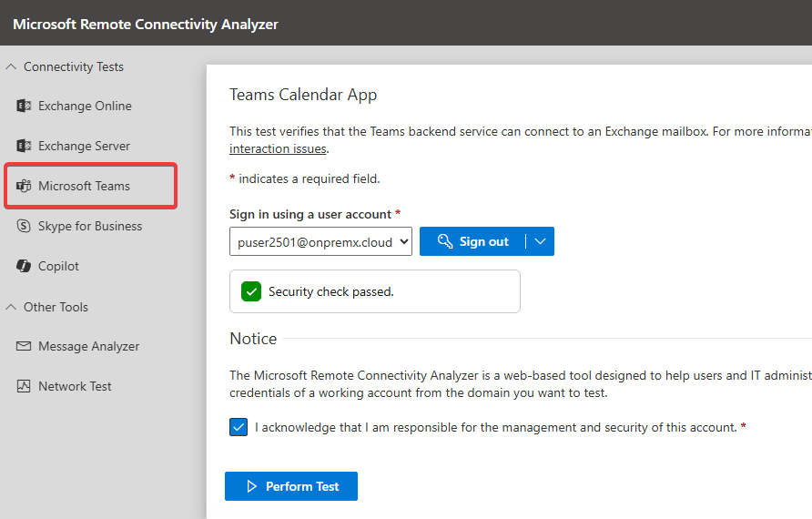The width and height of the screenshot is (812, 519).
Task: Click the Exchange Server icon in sidebar
Action: (x=24, y=146)
